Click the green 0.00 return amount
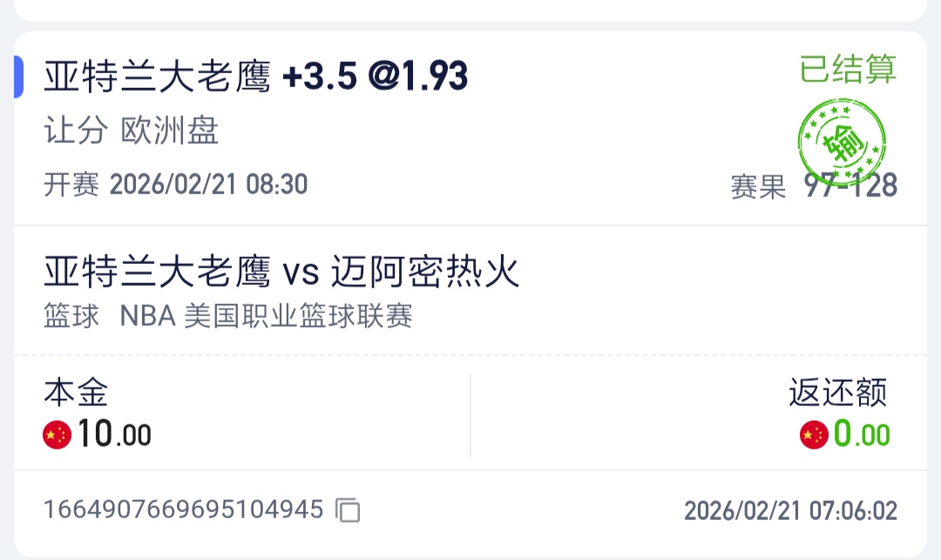Viewport: 941px width, 560px height. coord(862,434)
